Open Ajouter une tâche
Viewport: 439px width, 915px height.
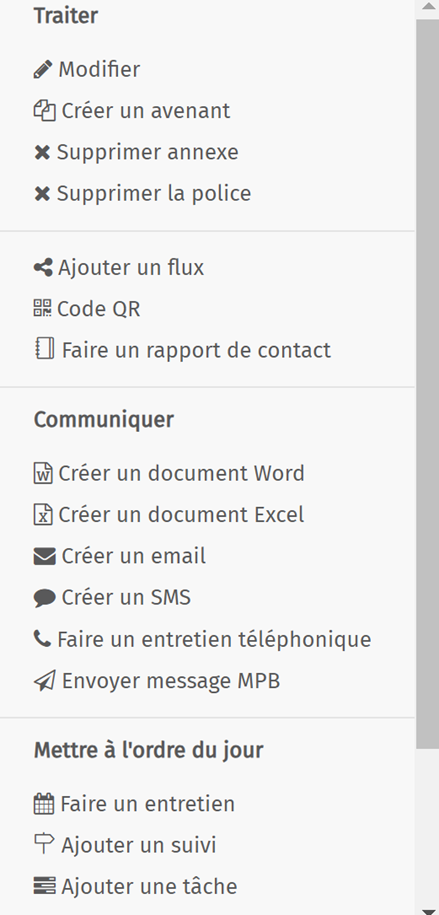135,887
